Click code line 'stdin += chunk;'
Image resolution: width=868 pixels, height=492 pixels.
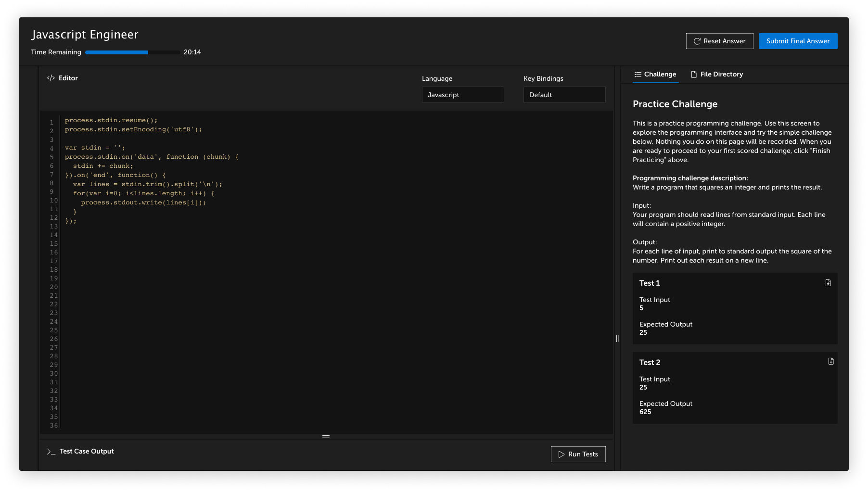click(103, 166)
